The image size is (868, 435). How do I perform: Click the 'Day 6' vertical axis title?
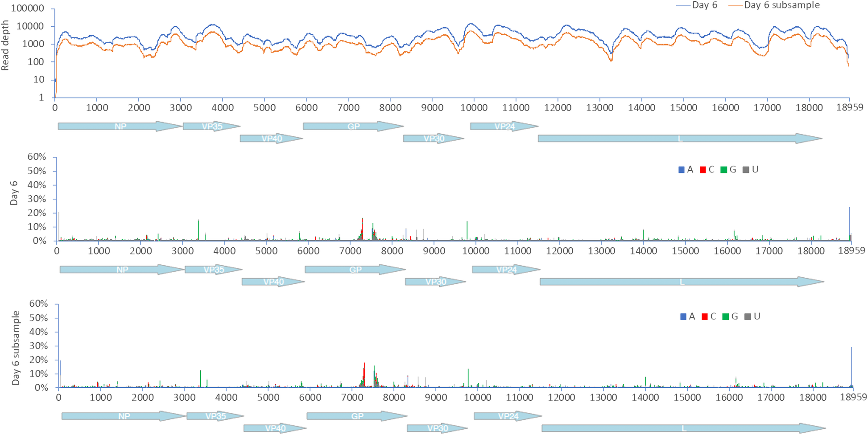point(14,193)
